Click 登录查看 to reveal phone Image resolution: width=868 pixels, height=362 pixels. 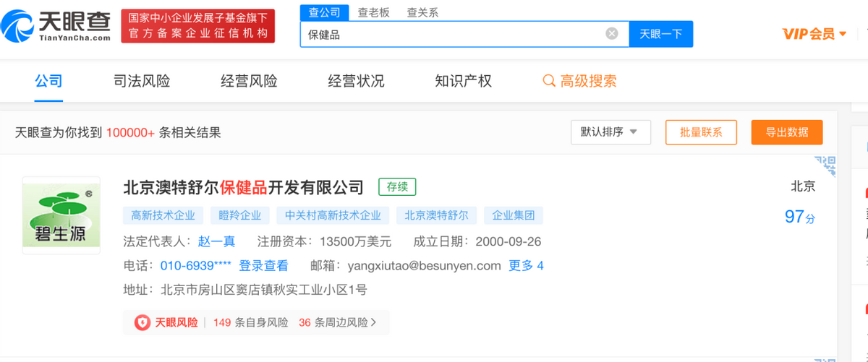(264, 266)
